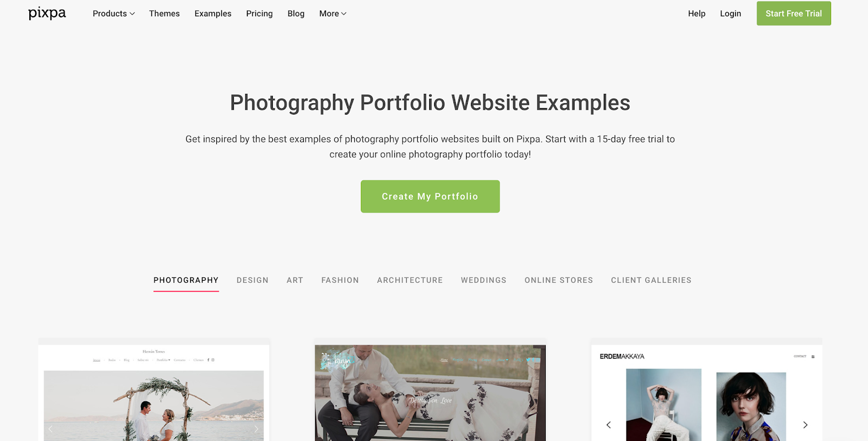Select the Weddings category tab
The width and height of the screenshot is (868, 441).
tap(483, 280)
